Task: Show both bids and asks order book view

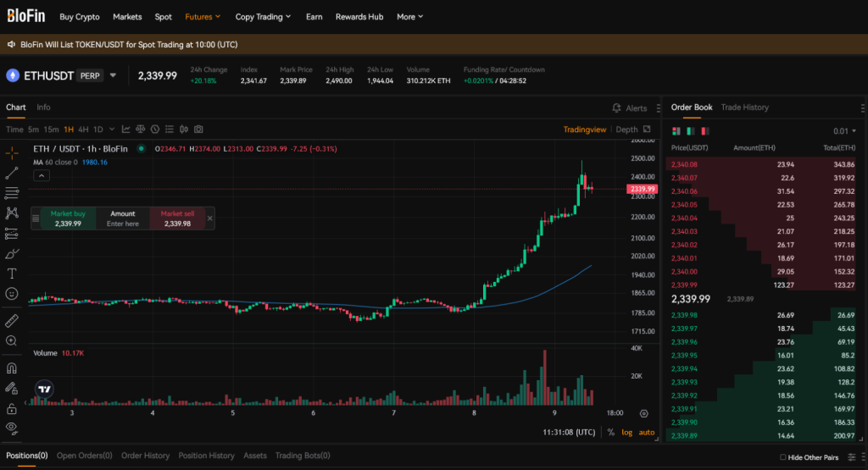Action: click(x=676, y=131)
